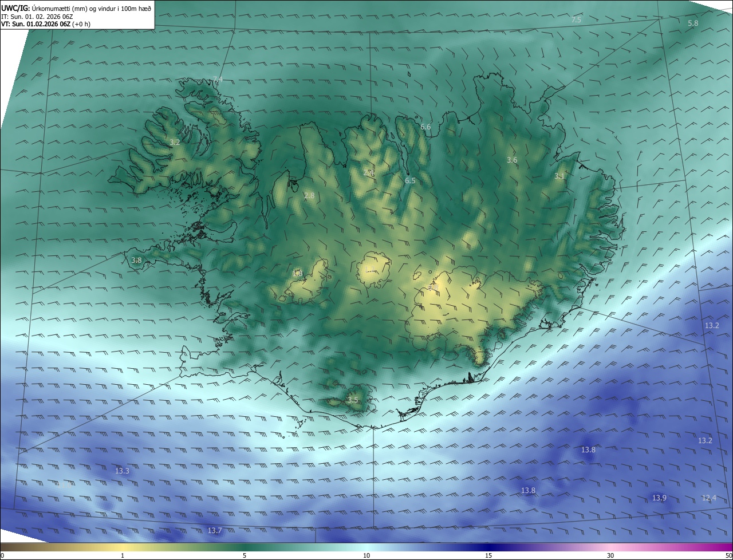Click the 7.4 value label over the Westfjords
Image resolution: width=733 pixels, height=560 pixels.
(x=218, y=80)
